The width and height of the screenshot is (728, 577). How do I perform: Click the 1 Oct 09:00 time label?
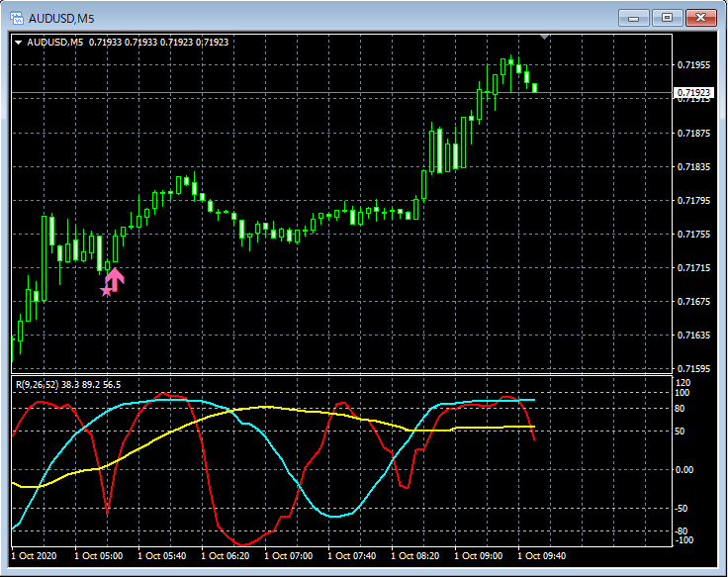[x=478, y=556]
